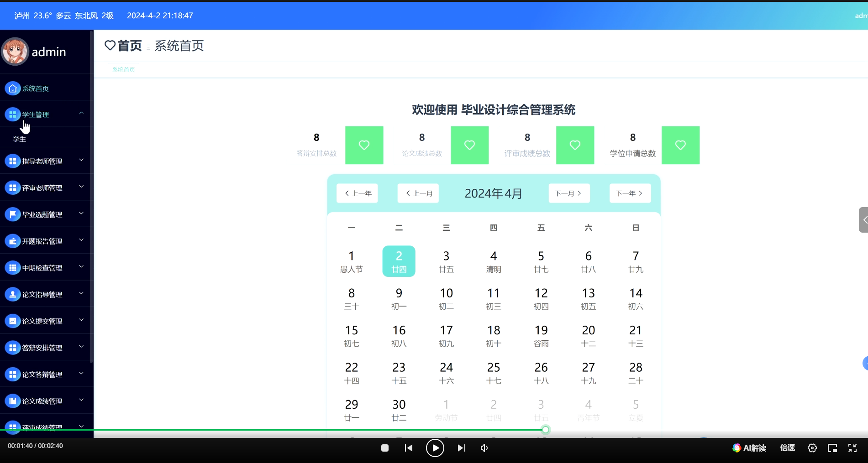This screenshot has width=868, height=463.
Task: Click the green heart tile for 答辩安排总数
Action: click(364, 145)
